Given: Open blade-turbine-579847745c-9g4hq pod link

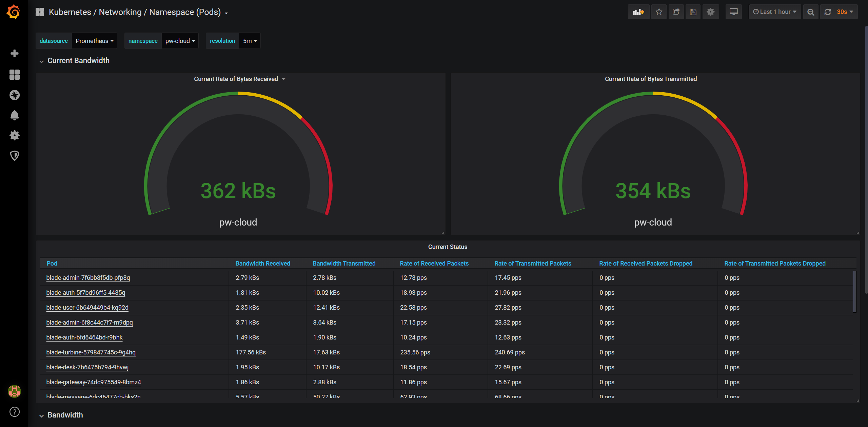Looking at the screenshot, I should 91,352.
